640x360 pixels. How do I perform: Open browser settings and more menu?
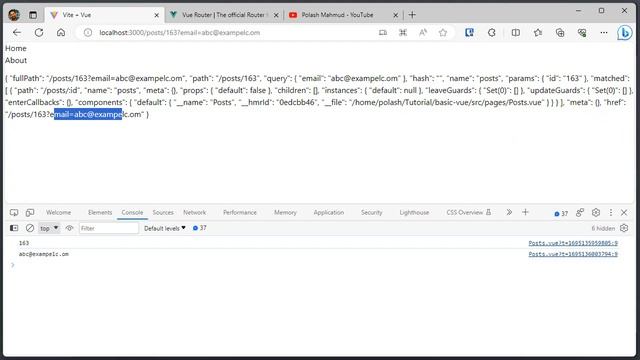coord(604,33)
